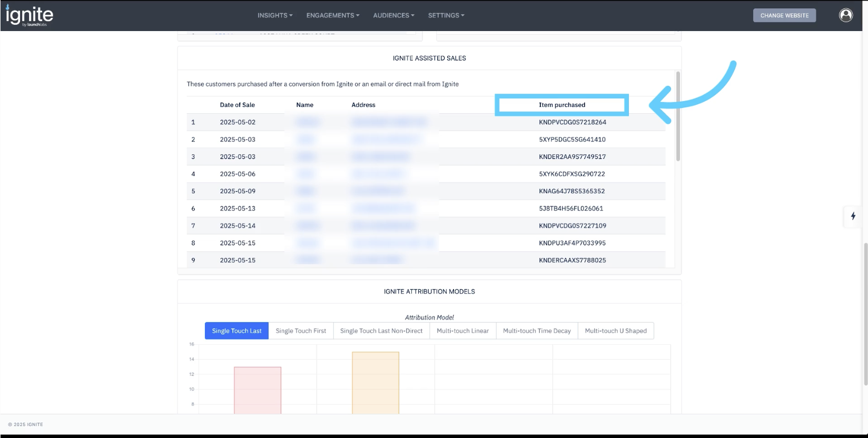
Task: Choose the Multi-touch U Shaped model
Action: click(616, 331)
